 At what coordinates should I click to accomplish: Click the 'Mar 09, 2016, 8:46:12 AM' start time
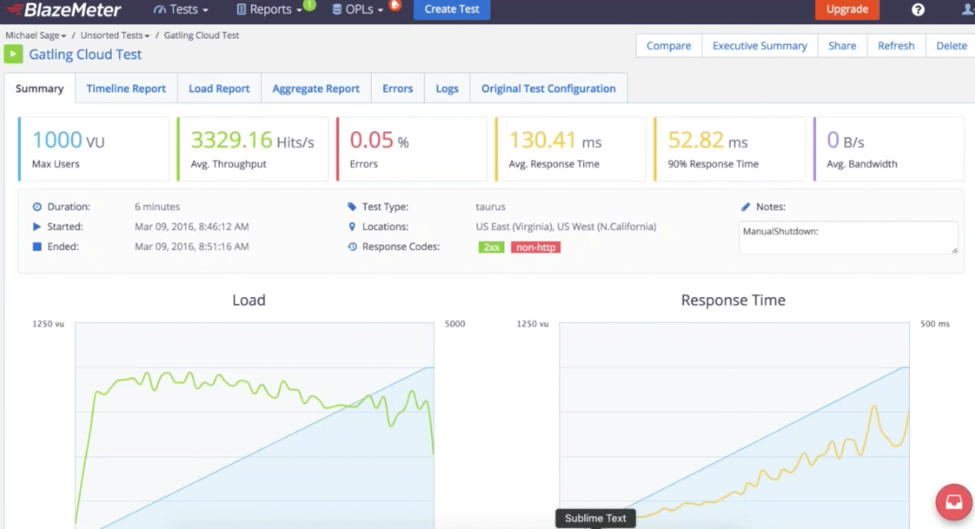tap(192, 226)
